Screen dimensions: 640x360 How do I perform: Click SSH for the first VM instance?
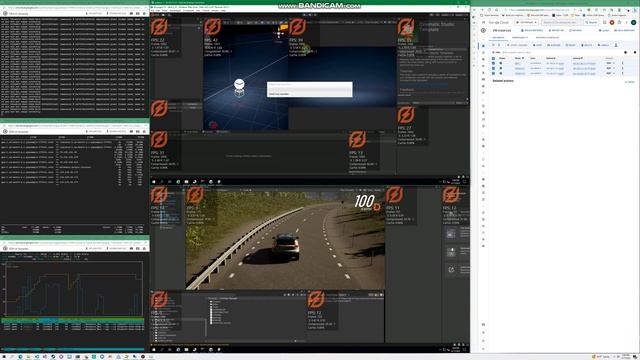coord(609,63)
